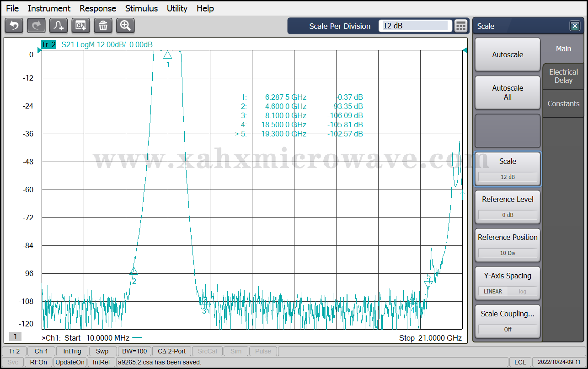This screenshot has width=588, height=369.
Task: Click the Reference Position softkey
Action: click(x=508, y=245)
